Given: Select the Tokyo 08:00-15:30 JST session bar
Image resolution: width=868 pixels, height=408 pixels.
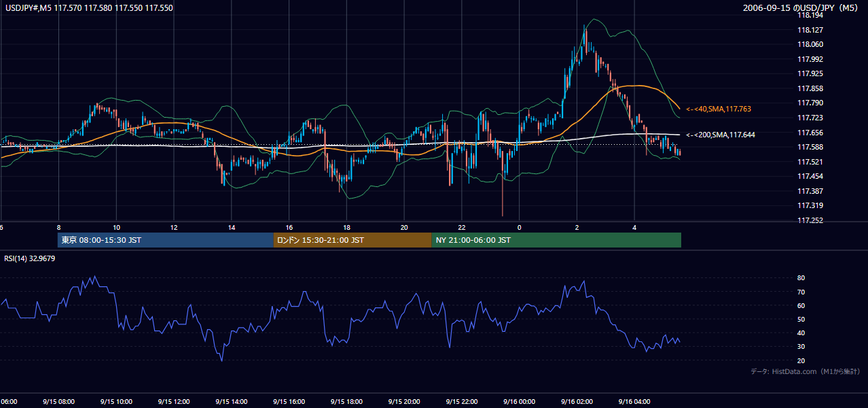Looking at the screenshot, I should point(166,240).
